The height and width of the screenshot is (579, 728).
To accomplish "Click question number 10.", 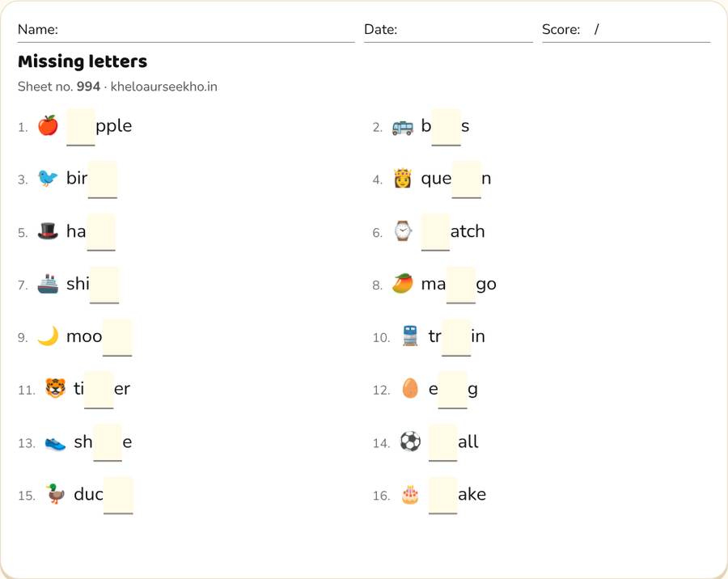I will pos(381,337).
